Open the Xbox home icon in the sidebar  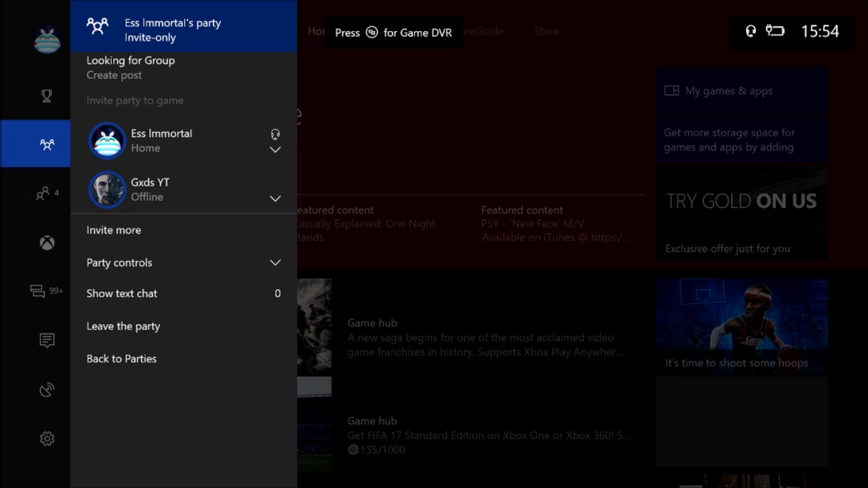(x=47, y=243)
